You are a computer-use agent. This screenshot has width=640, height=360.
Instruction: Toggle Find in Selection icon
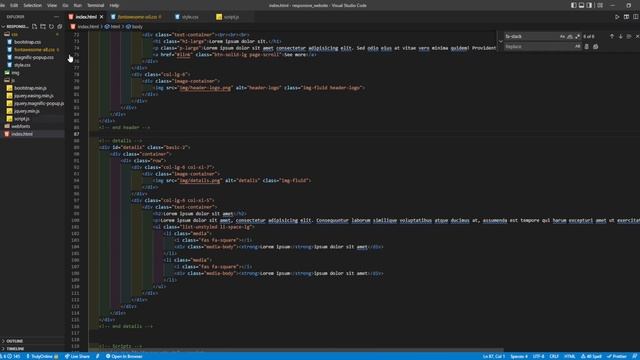point(629,36)
